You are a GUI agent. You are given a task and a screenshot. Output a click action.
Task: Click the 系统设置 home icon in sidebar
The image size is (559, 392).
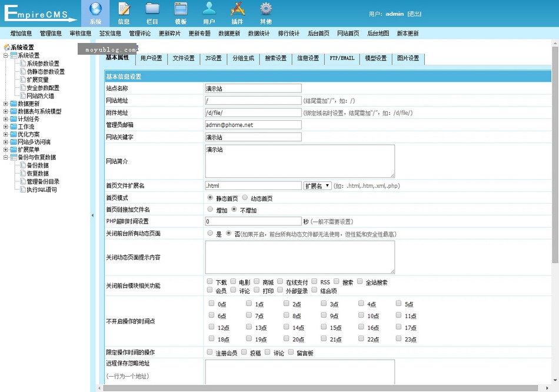click(x=6, y=47)
